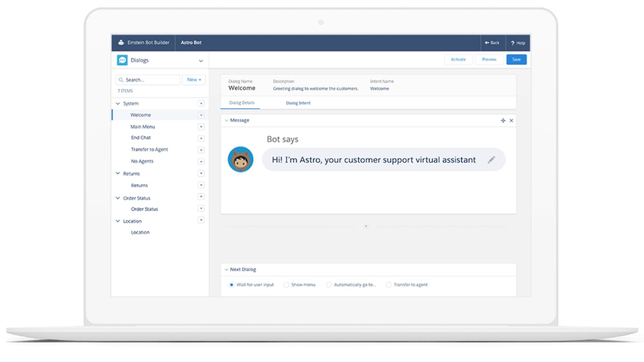Open dropdown arrow for System group
This screenshot has width=644, height=362.
(201, 104)
